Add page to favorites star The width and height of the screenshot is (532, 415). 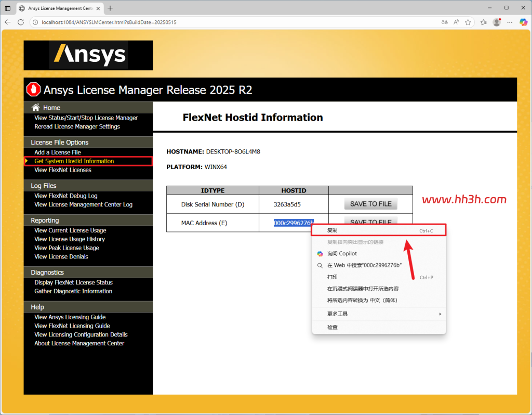pos(468,22)
